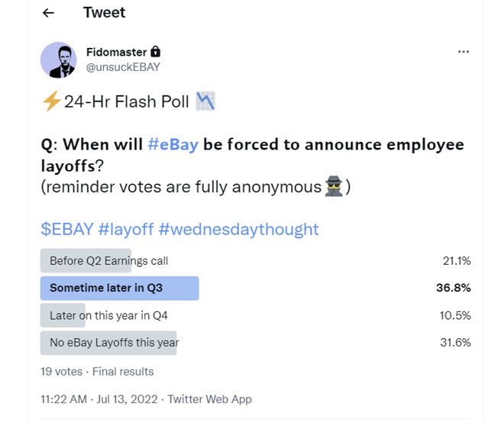Click the lock icon beside Fidomaster
Image resolution: width=504 pixels, height=422 pixels.
[156, 52]
